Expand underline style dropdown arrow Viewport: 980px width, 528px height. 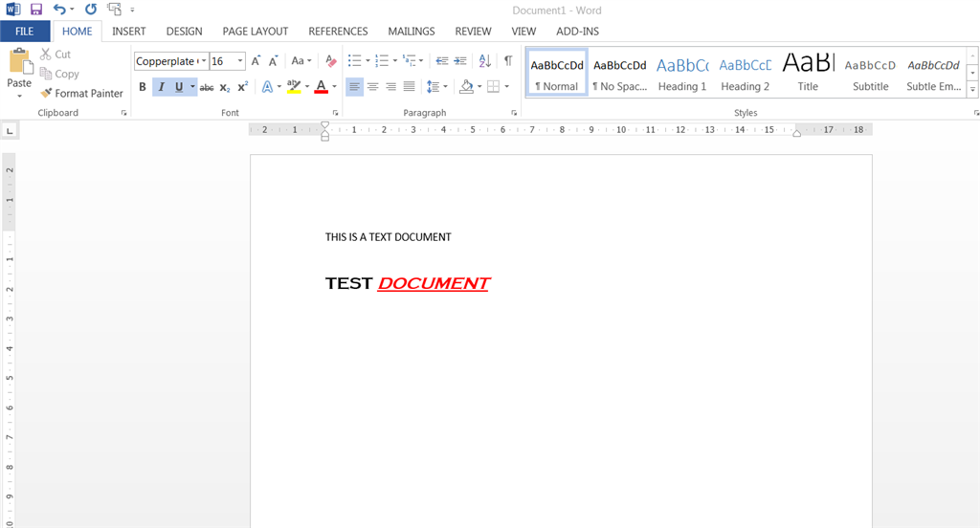(192, 87)
